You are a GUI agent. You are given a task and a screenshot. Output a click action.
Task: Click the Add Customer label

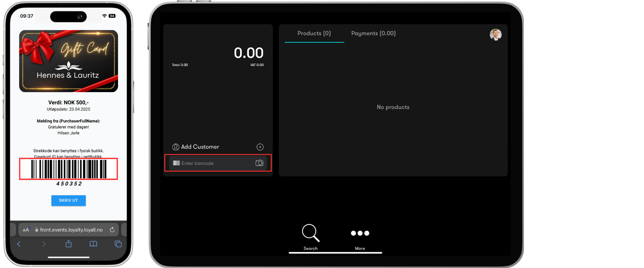point(200,147)
